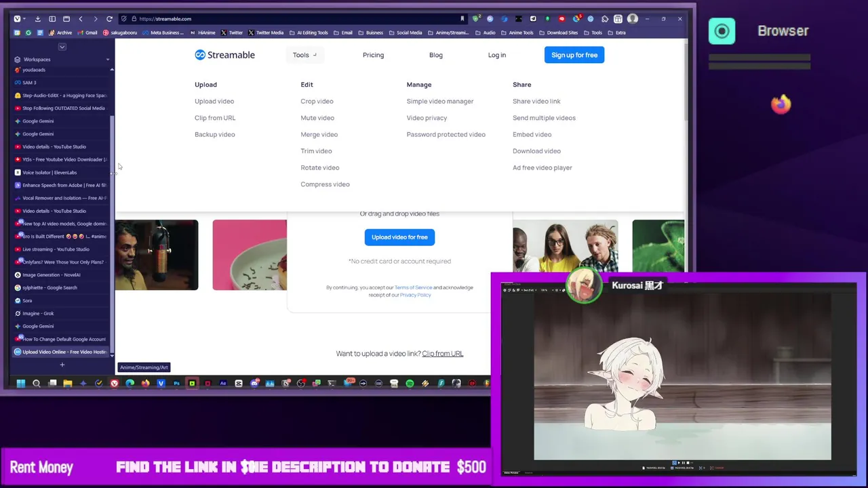This screenshot has height=488, width=868.
Task: Choose Embed video under Share
Action: click(532, 134)
